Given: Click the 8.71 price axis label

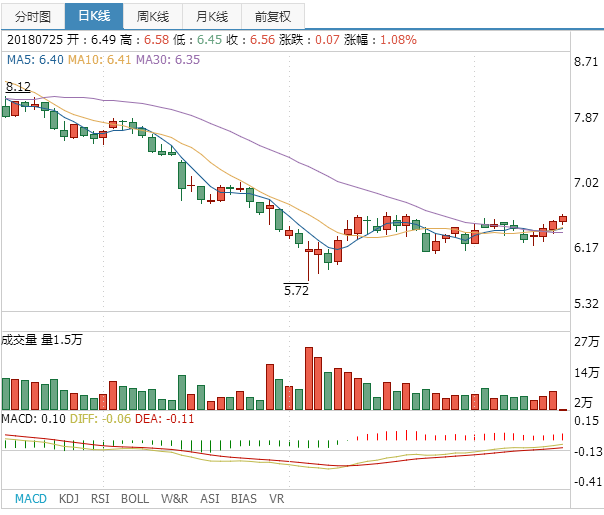Looking at the screenshot, I should point(586,62).
